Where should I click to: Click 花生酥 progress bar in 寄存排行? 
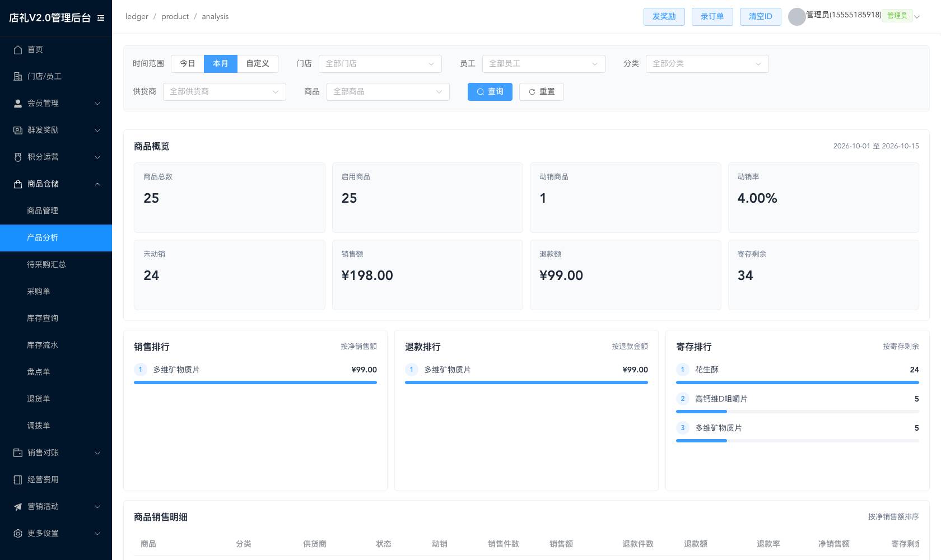tap(798, 382)
